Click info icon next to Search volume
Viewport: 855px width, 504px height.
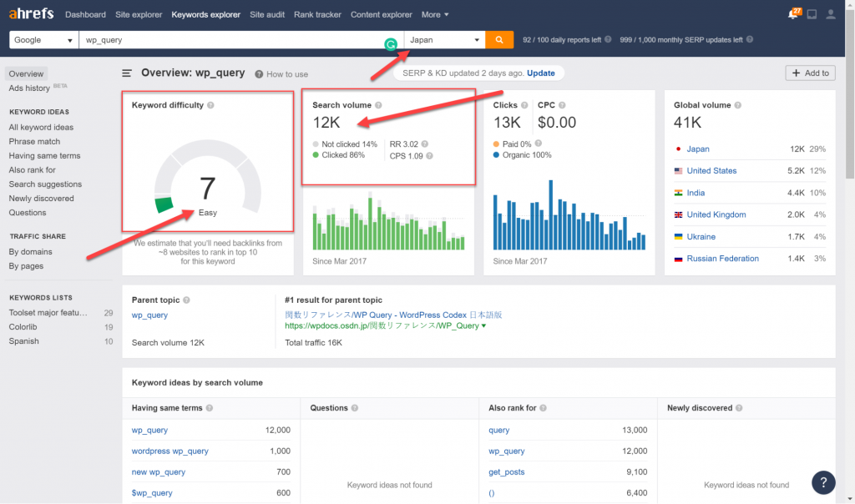point(378,105)
